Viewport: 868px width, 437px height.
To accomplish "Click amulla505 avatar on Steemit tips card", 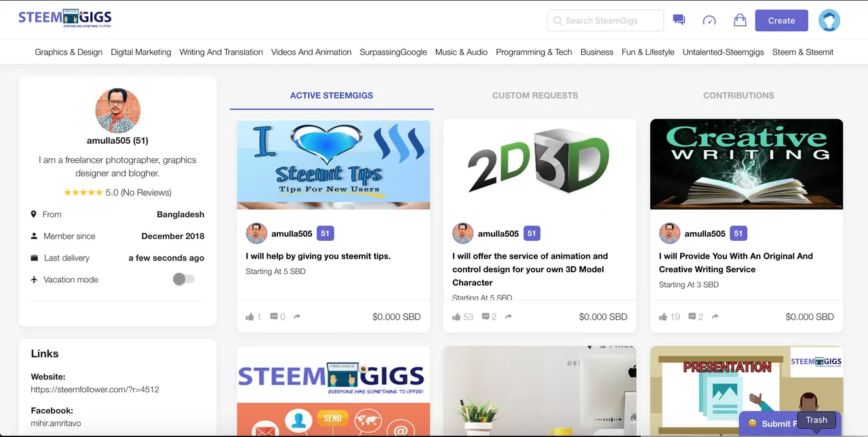I will coord(256,233).
